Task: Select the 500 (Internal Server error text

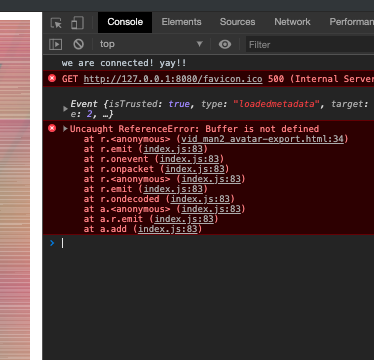Action: click(321, 79)
